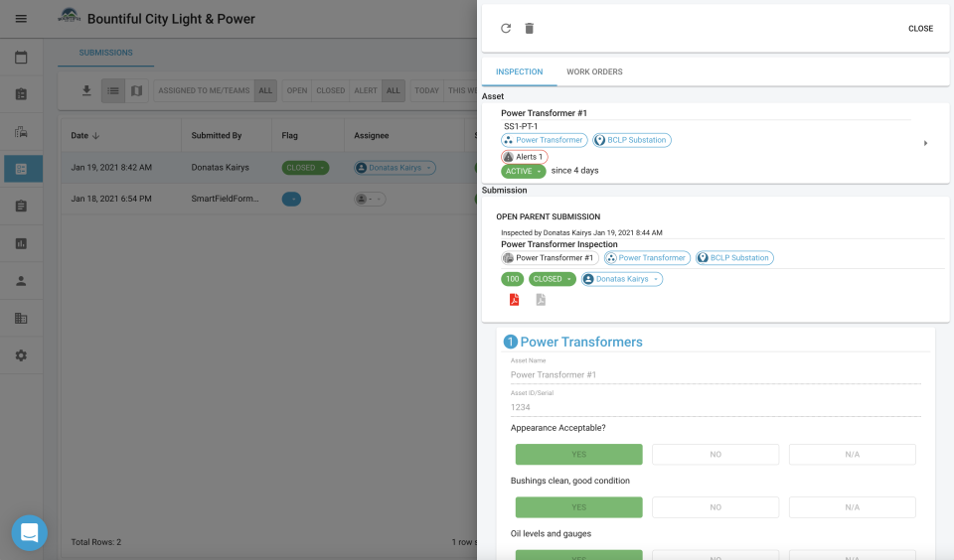
Task: Click the Alerts 1 badge
Action: pos(524,157)
